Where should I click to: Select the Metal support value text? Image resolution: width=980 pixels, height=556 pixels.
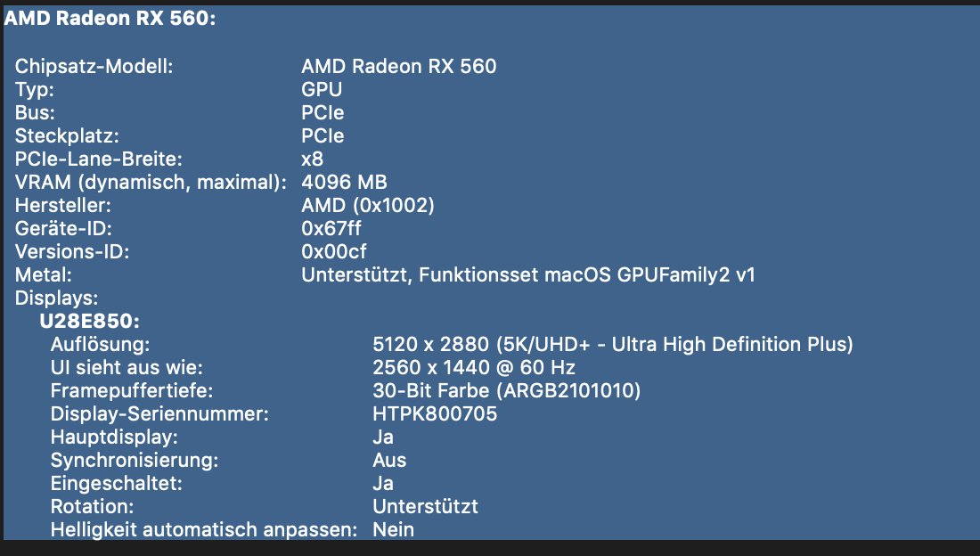(x=527, y=275)
